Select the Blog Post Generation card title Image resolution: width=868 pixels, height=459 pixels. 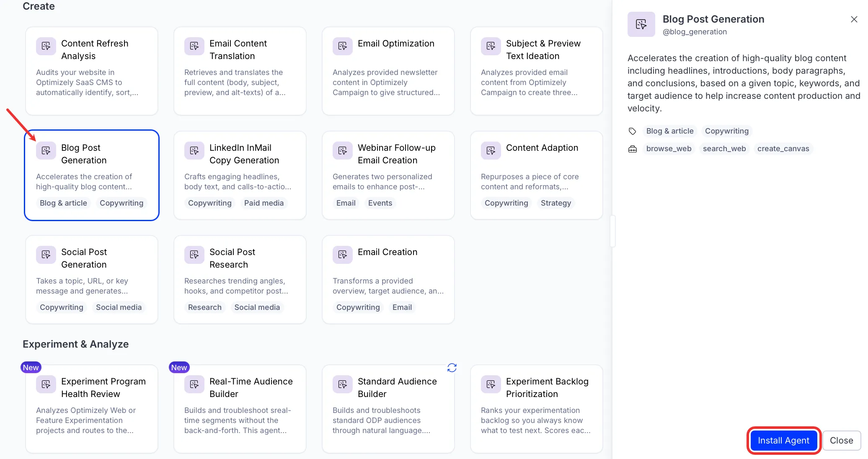[x=84, y=154]
